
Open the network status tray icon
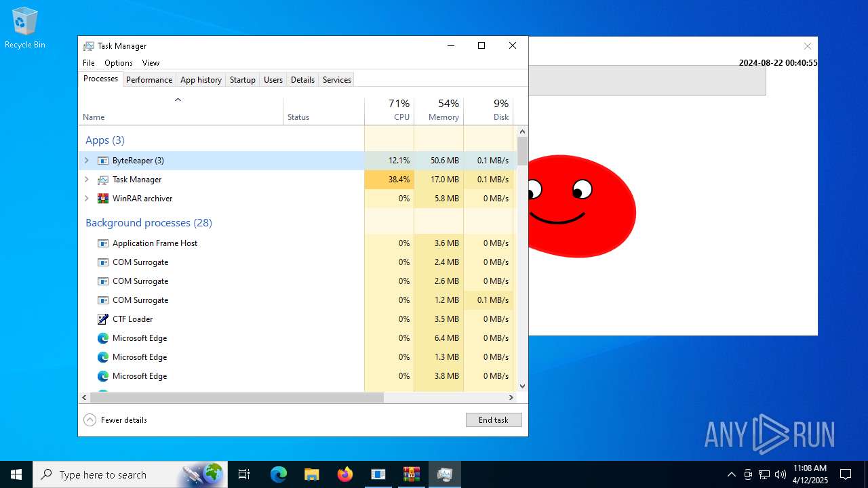(x=764, y=474)
